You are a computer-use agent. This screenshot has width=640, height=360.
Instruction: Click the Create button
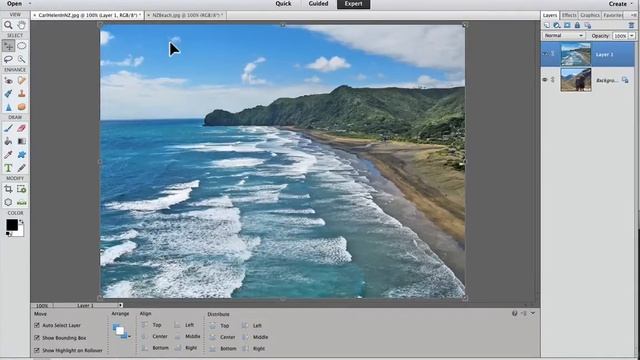tap(618, 4)
